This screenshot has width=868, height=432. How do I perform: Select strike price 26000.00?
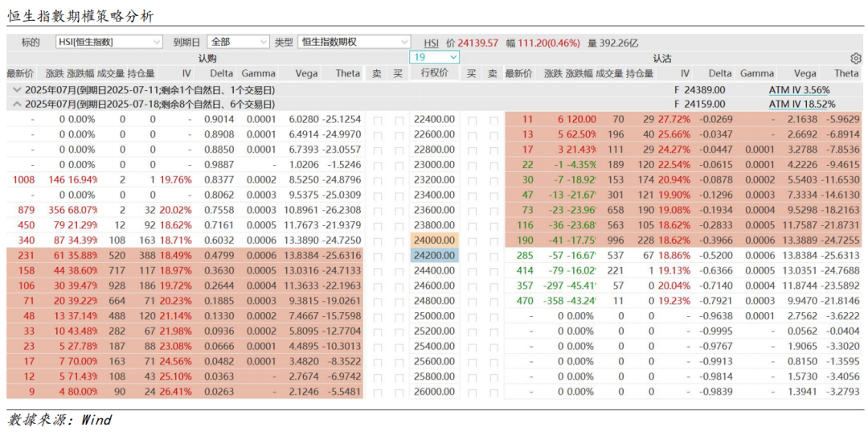tap(435, 392)
